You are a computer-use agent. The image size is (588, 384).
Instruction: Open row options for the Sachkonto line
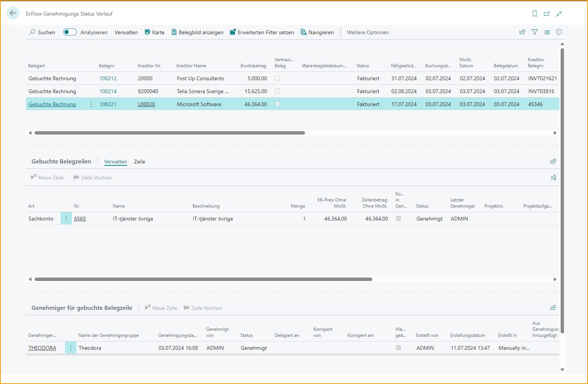[x=66, y=219]
